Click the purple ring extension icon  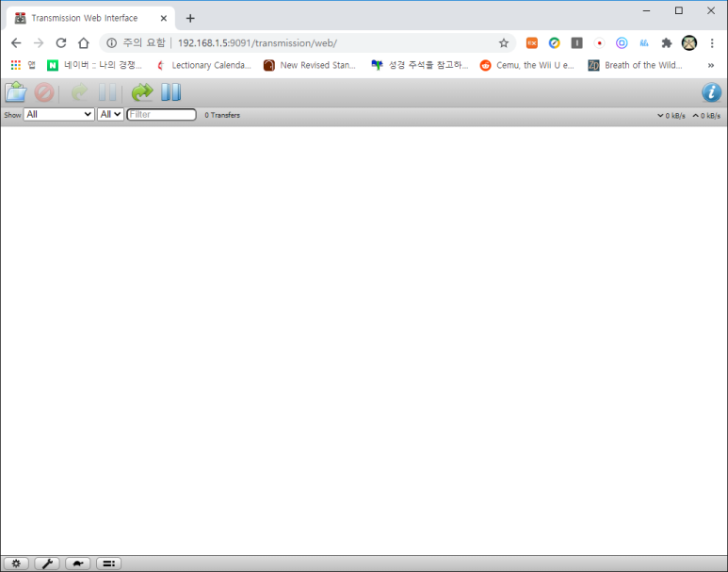622,43
